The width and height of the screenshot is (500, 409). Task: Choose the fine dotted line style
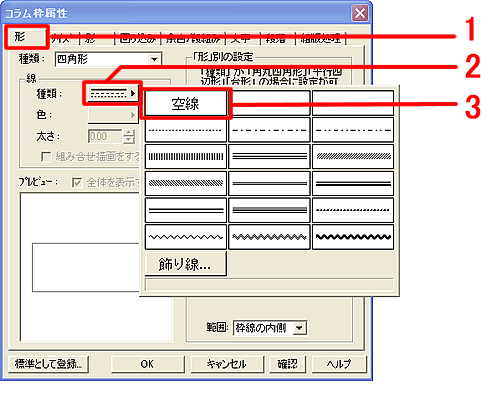pyautogui.click(x=186, y=130)
